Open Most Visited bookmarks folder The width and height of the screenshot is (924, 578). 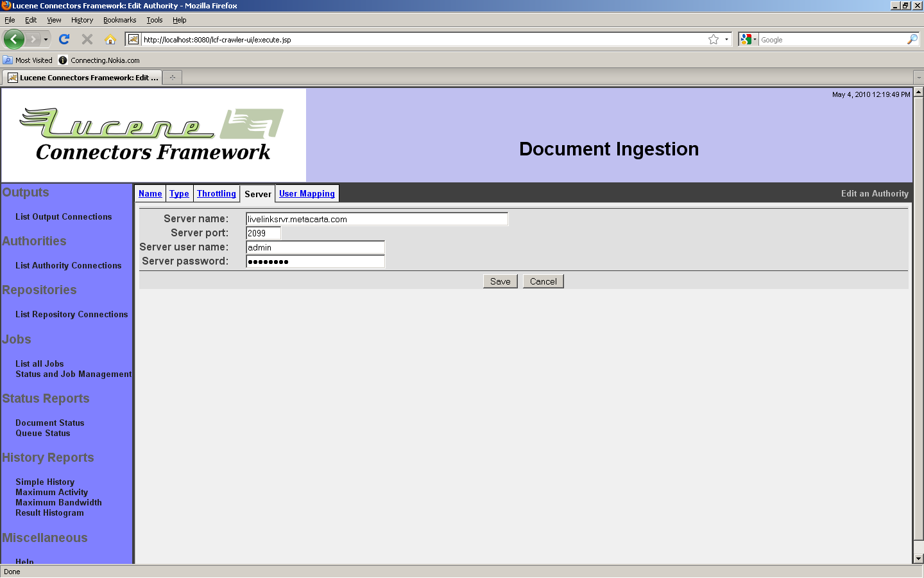pos(28,60)
